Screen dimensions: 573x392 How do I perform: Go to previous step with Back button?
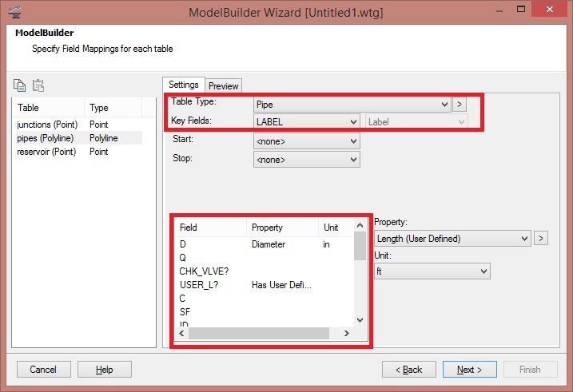409,370
